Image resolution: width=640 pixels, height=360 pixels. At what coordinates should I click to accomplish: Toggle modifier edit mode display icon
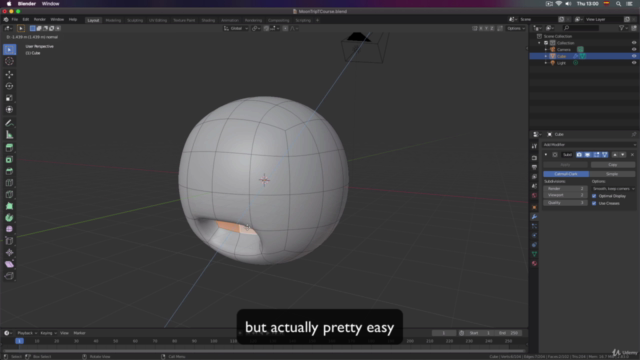596,155
